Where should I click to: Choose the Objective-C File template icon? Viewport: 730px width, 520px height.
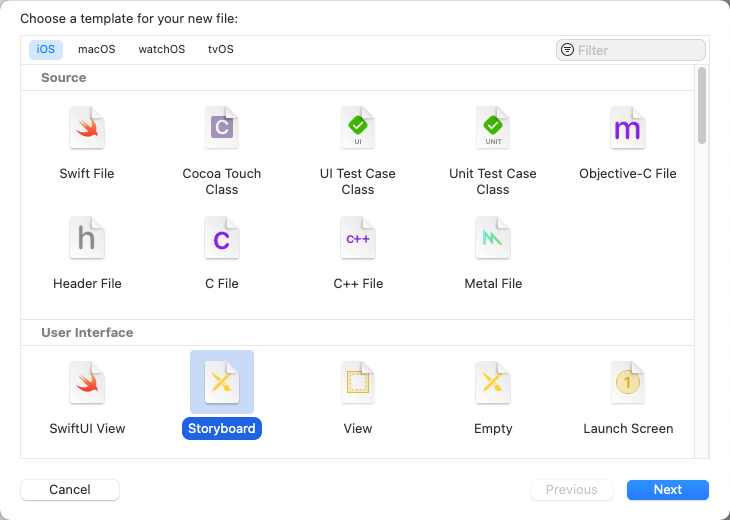[627, 129]
